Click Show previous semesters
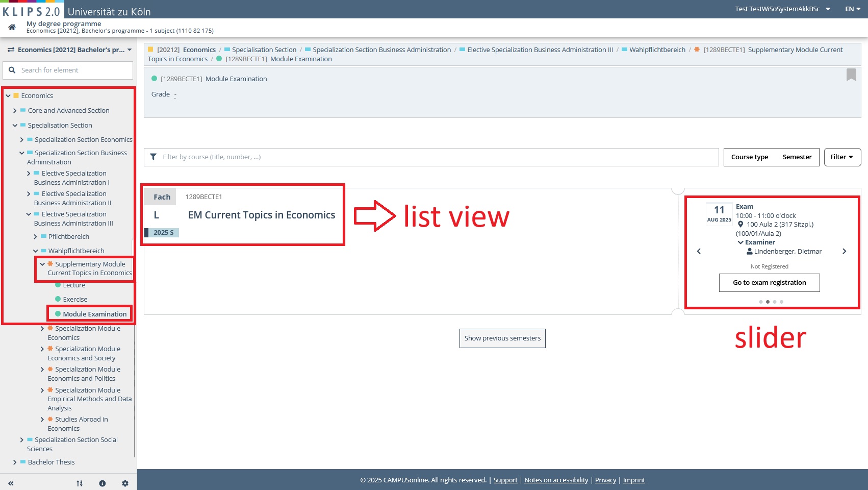 [502, 338]
